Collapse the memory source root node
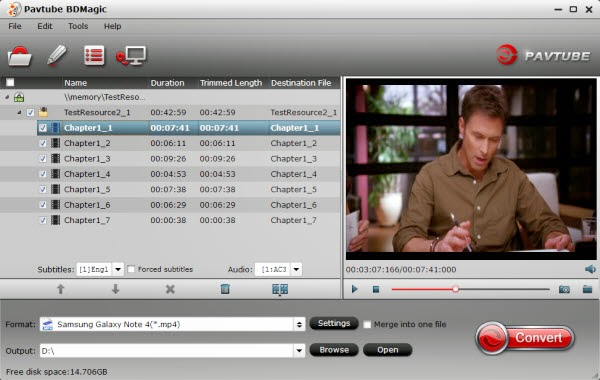The width and height of the screenshot is (600, 380). pos(7,97)
